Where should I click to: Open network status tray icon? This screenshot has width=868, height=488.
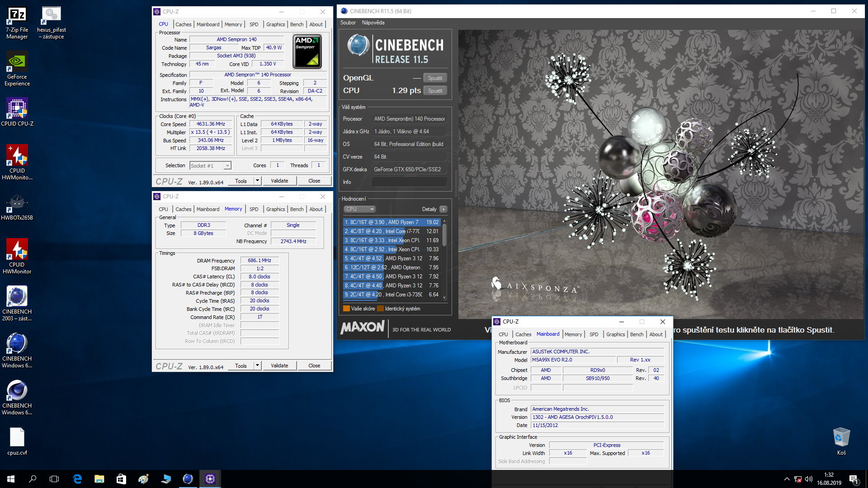pos(798,479)
